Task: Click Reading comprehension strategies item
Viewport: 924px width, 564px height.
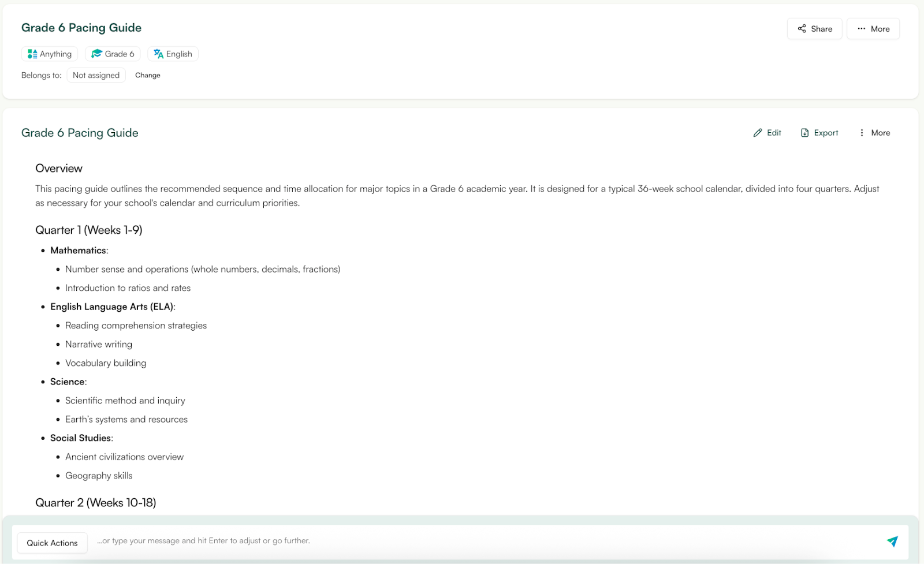Action: (136, 326)
